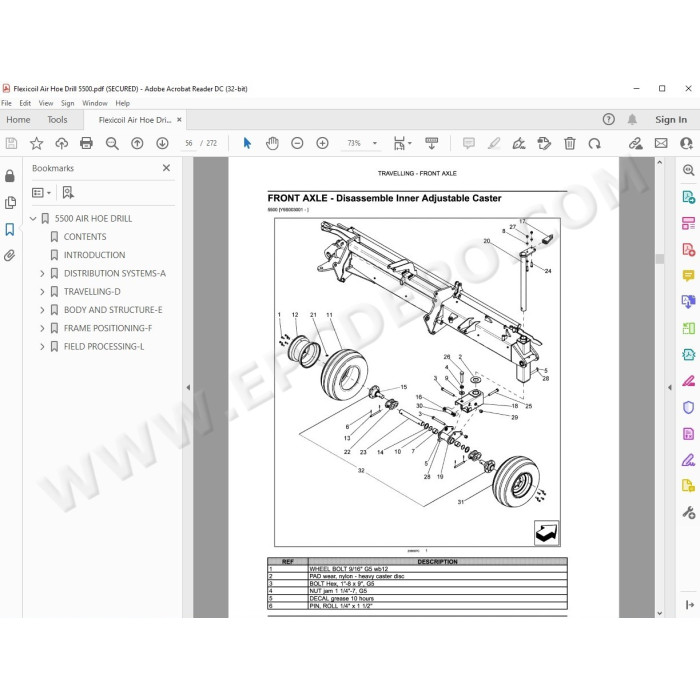700x700 pixels.
Task: Close the Flexicoil Air Hoe Dri... tab
Action: [x=179, y=120]
